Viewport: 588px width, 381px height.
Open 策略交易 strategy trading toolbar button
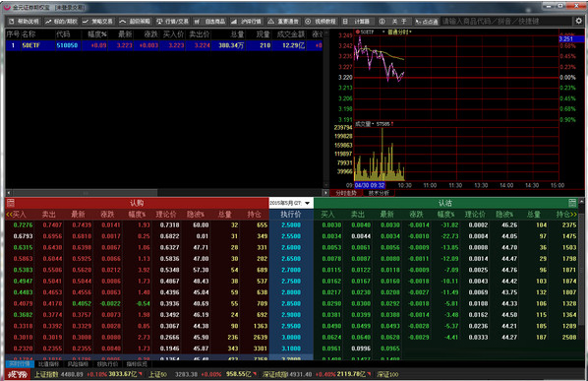click(x=97, y=22)
